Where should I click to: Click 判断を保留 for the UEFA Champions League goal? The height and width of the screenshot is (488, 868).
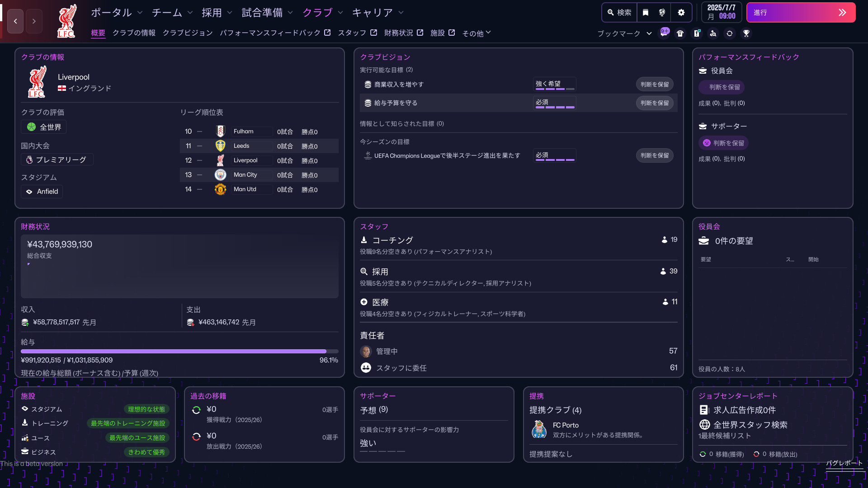click(x=655, y=155)
